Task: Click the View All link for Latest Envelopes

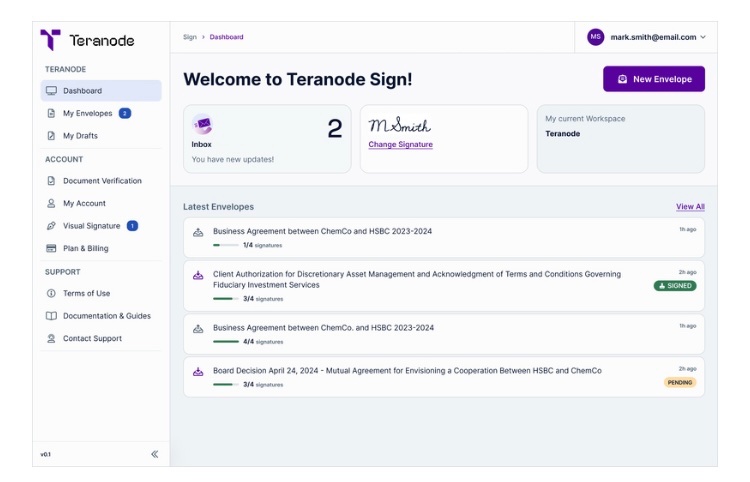Action: [x=690, y=207]
